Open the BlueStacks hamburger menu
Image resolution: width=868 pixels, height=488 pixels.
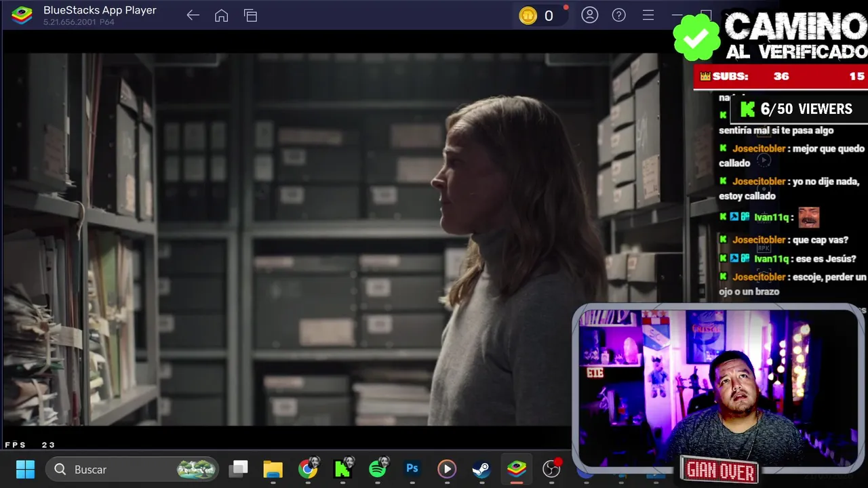point(648,15)
